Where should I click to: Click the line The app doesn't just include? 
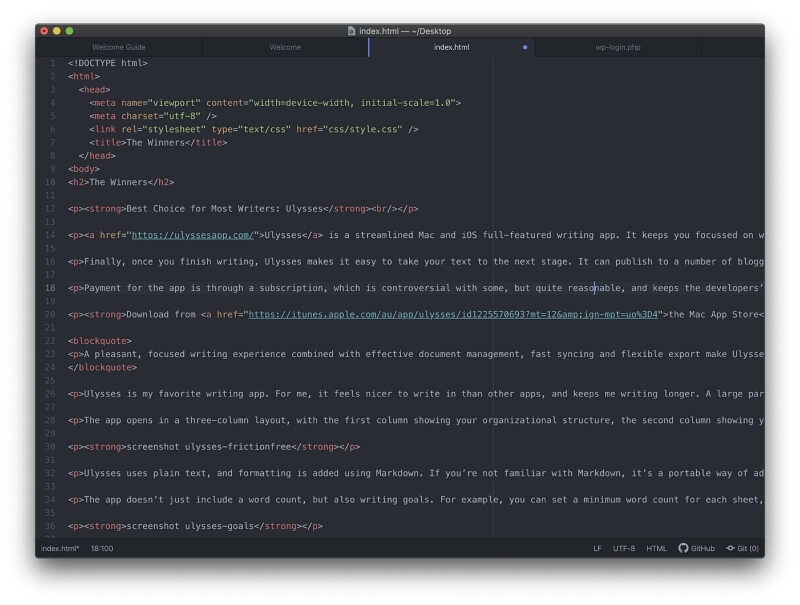pyautogui.click(x=416, y=500)
